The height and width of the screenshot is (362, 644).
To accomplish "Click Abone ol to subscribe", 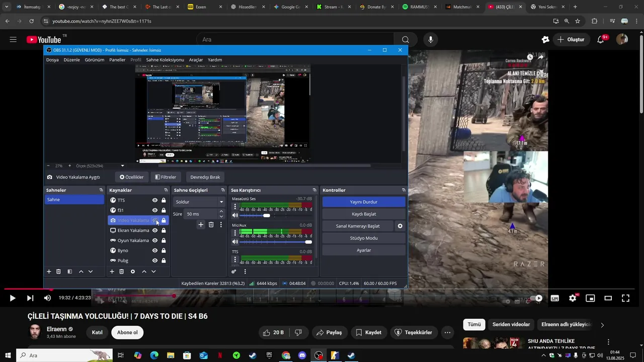I will (x=127, y=332).
